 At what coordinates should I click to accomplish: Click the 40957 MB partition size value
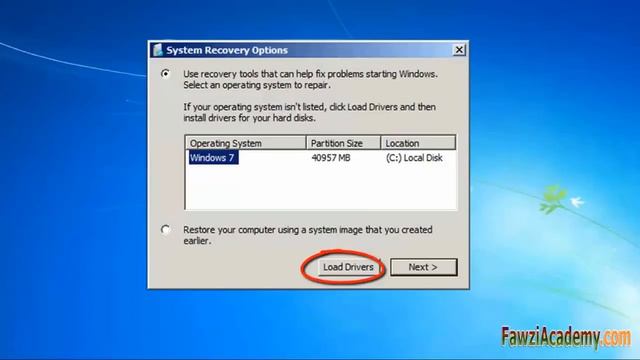(331, 158)
